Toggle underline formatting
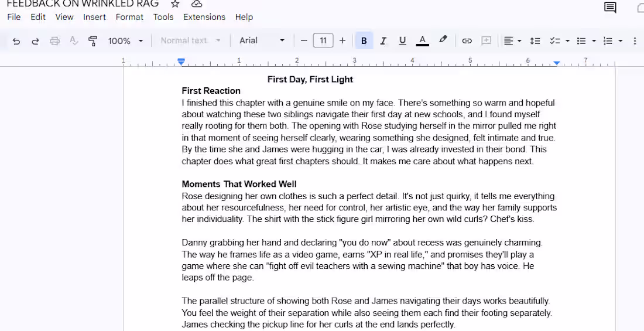644x331 pixels. (403, 40)
